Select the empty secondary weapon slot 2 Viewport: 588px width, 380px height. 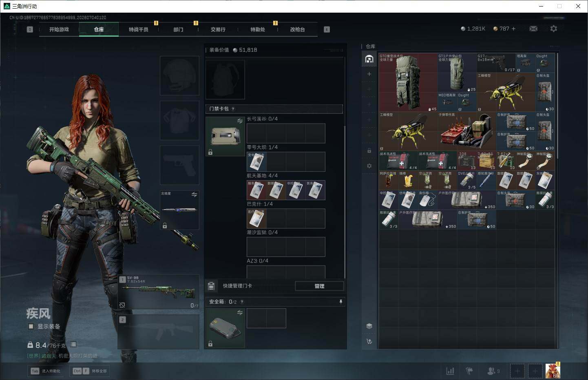pyautogui.click(x=159, y=332)
